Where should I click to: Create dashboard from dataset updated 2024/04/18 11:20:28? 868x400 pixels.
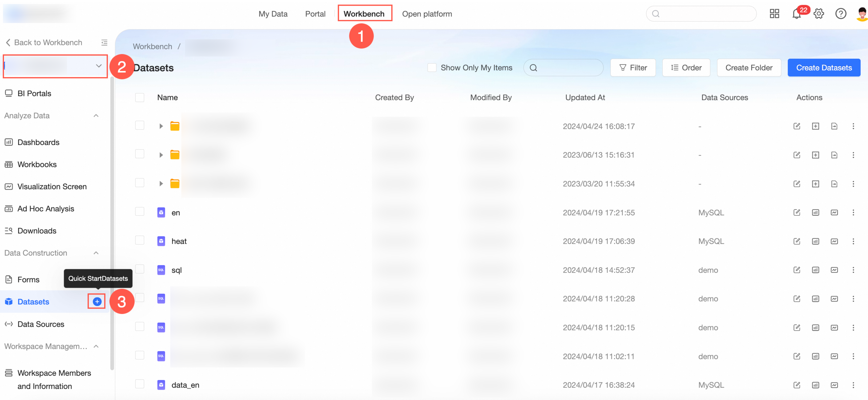click(x=815, y=299)
